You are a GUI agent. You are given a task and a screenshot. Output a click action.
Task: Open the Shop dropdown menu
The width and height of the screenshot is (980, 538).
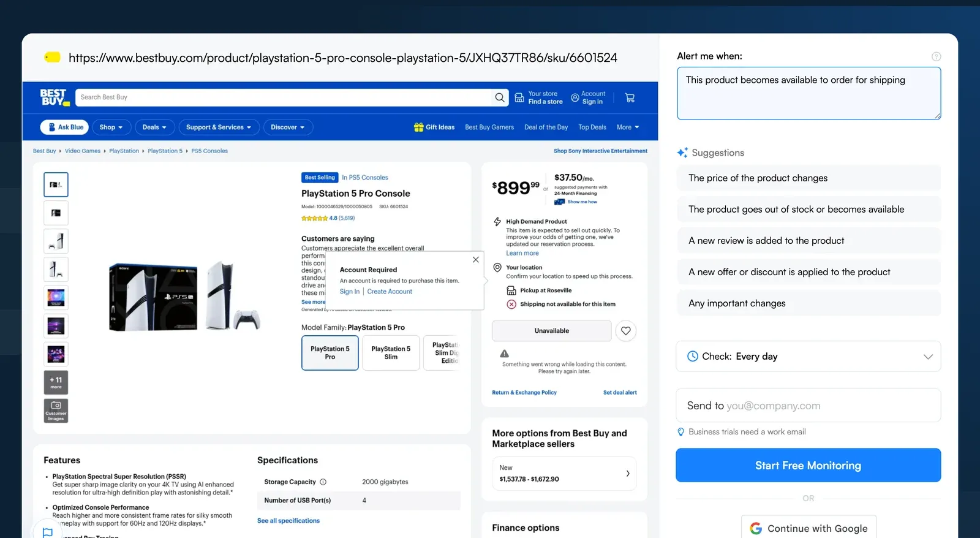(x=111, y=127)
